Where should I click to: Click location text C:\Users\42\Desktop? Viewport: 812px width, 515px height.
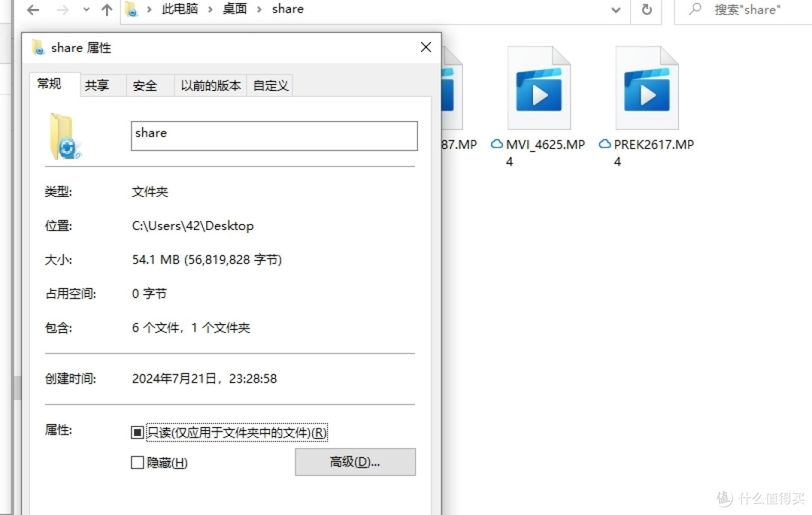coord(192,226)
